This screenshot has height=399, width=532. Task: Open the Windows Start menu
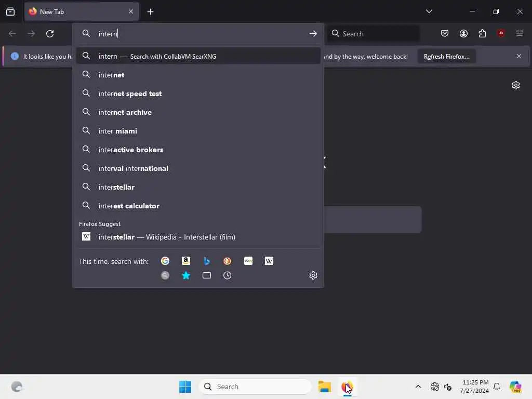click(185, 387)
